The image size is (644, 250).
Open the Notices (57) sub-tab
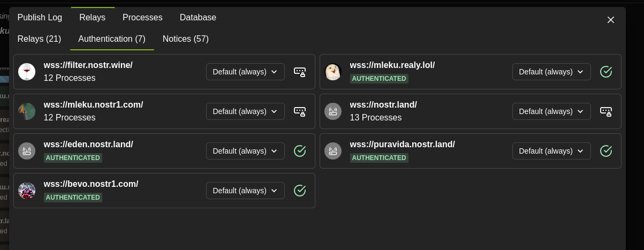coord(186,39)
